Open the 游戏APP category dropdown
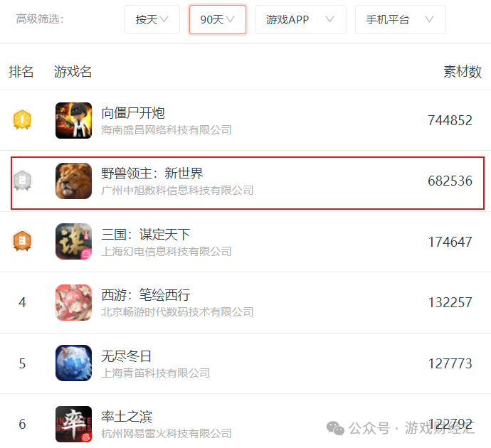This screenshot has width=491, height=448. click(300, 19)
